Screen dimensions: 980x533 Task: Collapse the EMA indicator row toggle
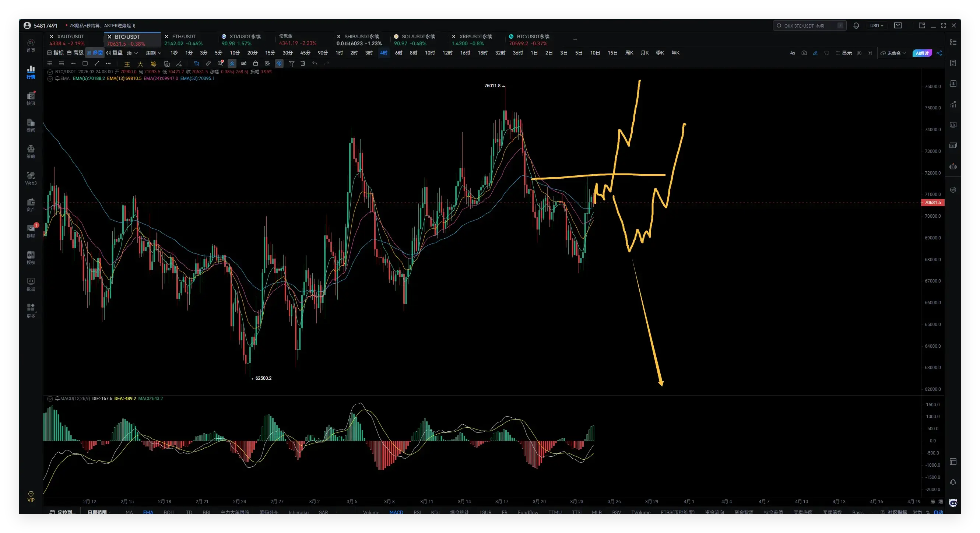tap(50, 78)
